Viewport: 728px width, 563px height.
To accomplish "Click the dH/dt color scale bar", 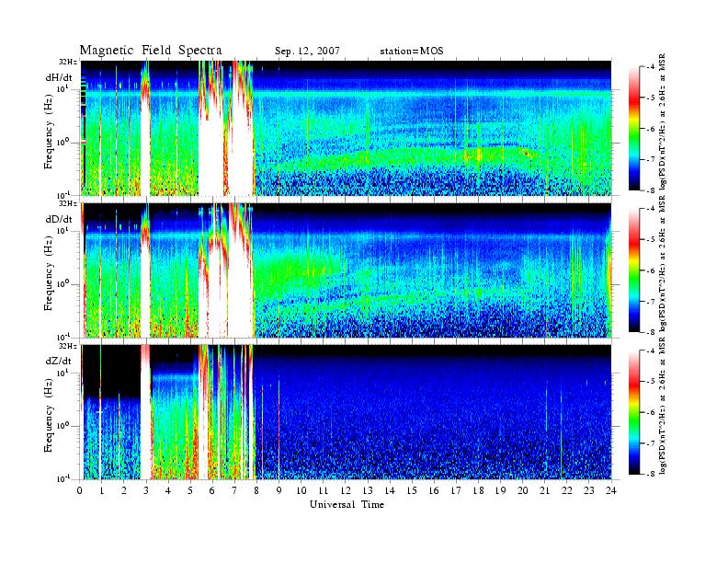I will [x=634, y=129].
